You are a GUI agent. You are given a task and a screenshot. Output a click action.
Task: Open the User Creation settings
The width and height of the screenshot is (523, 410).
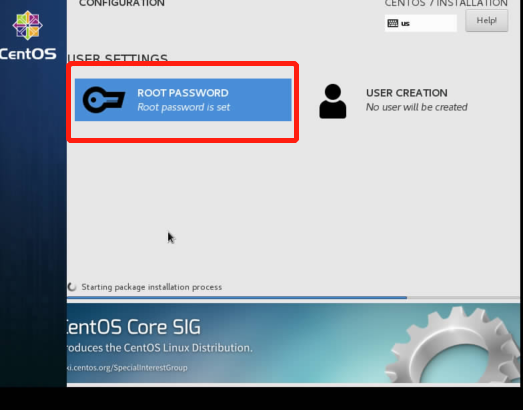(393, 100)
